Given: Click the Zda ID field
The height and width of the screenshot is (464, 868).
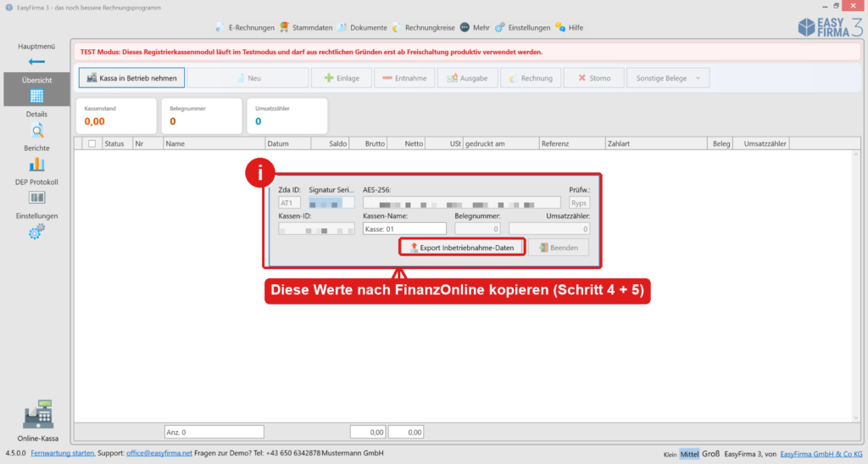Looking at the screenshot, I should 290,203.
